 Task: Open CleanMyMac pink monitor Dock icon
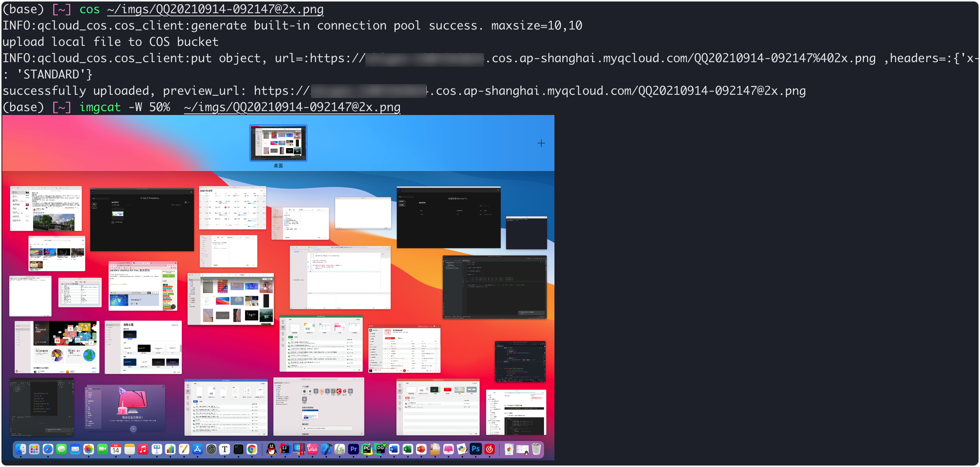pyautogui.click(x=448, y=450)
